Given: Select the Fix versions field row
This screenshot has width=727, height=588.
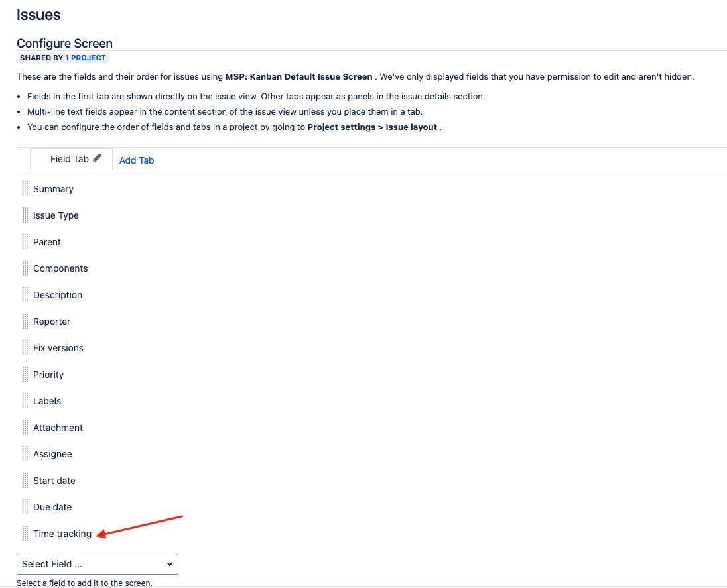Looking at the screenshot, I should point(58,348).
